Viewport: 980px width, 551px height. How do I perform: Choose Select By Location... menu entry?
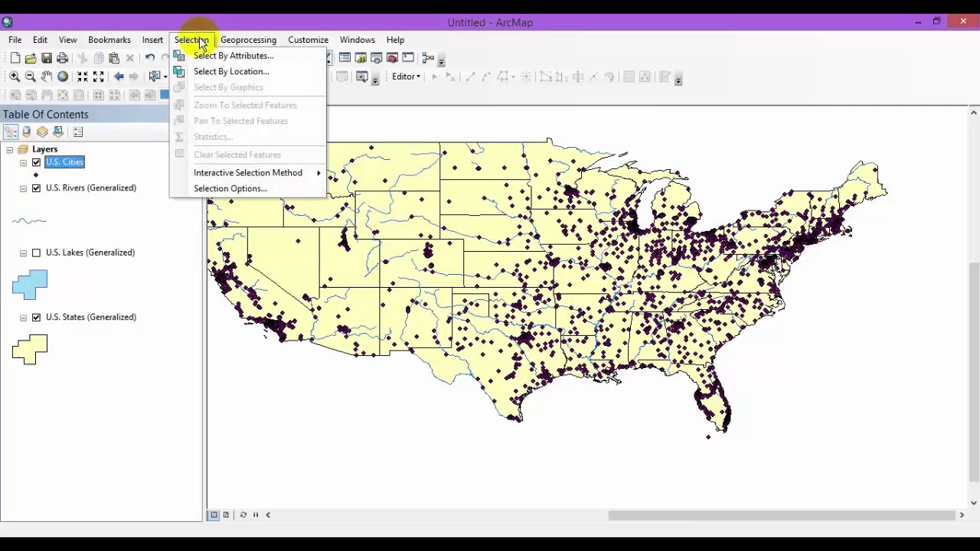(x=248, y=71)
